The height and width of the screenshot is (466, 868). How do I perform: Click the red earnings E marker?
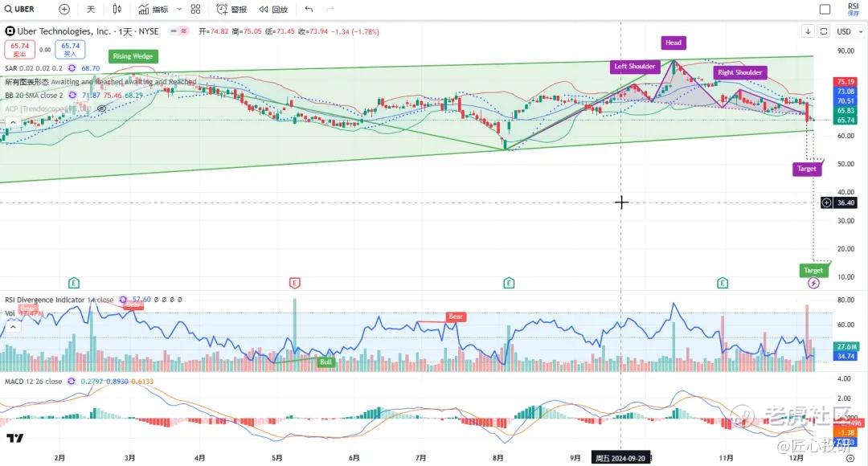(x=294, y=284)
